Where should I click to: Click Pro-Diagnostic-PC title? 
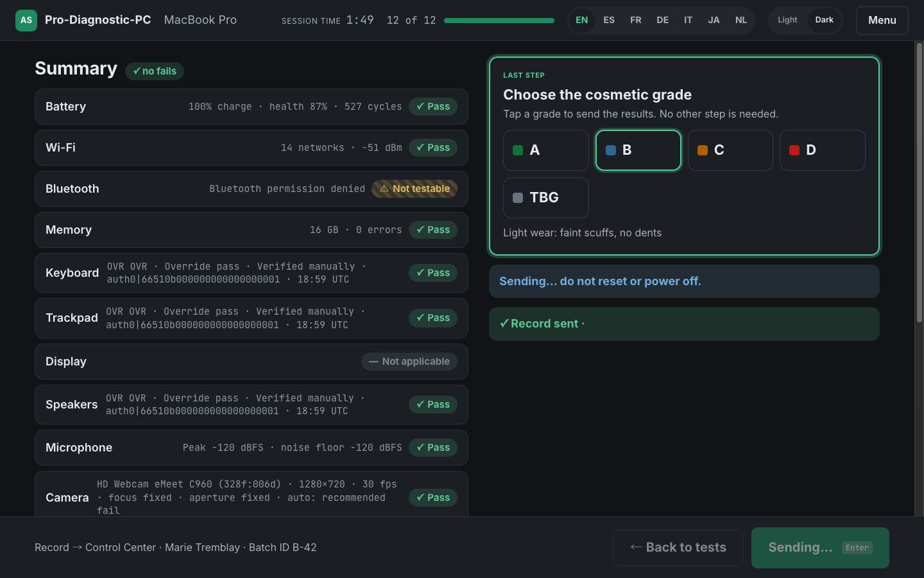98,20
